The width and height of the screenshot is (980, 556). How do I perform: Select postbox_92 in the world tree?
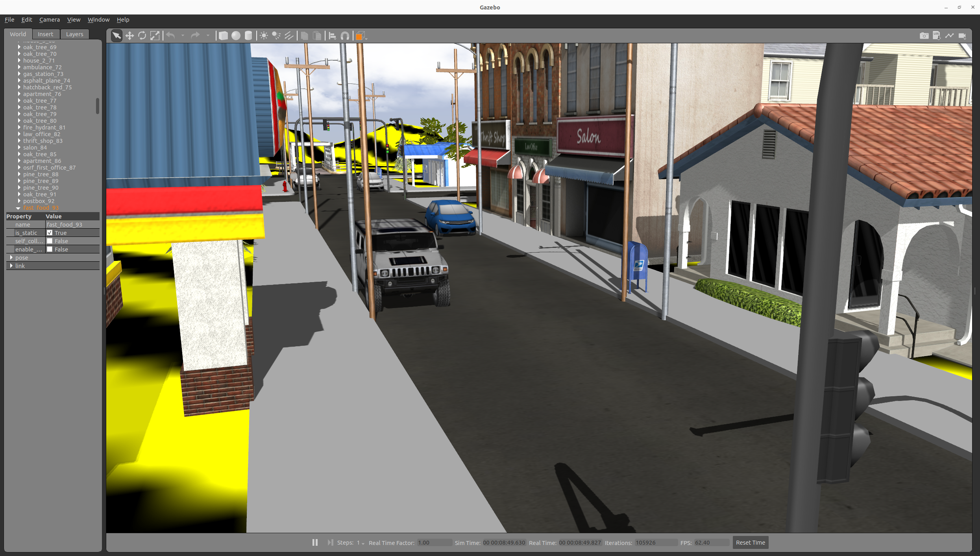[39, 201]
